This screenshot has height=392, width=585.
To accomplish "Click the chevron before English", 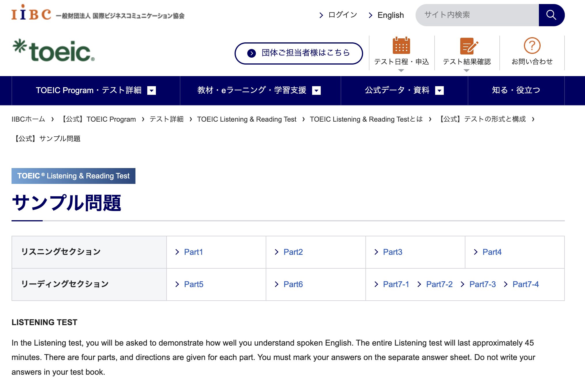I will coord(371,15).
